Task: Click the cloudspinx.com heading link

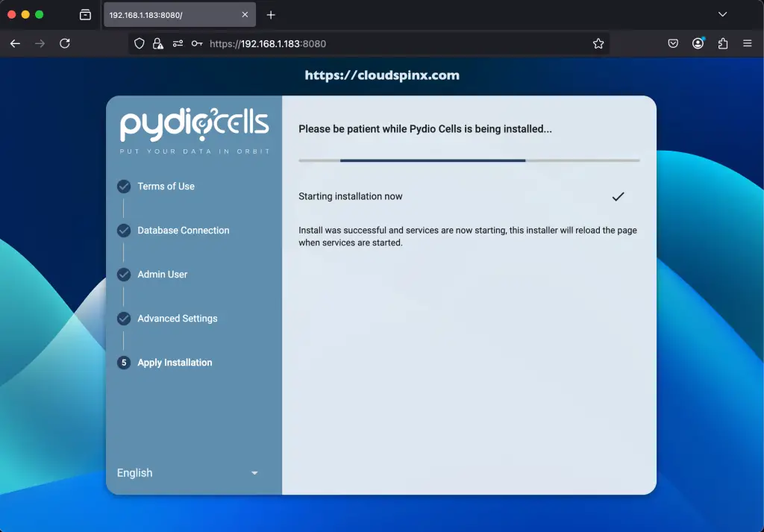Action: [382, 75]
